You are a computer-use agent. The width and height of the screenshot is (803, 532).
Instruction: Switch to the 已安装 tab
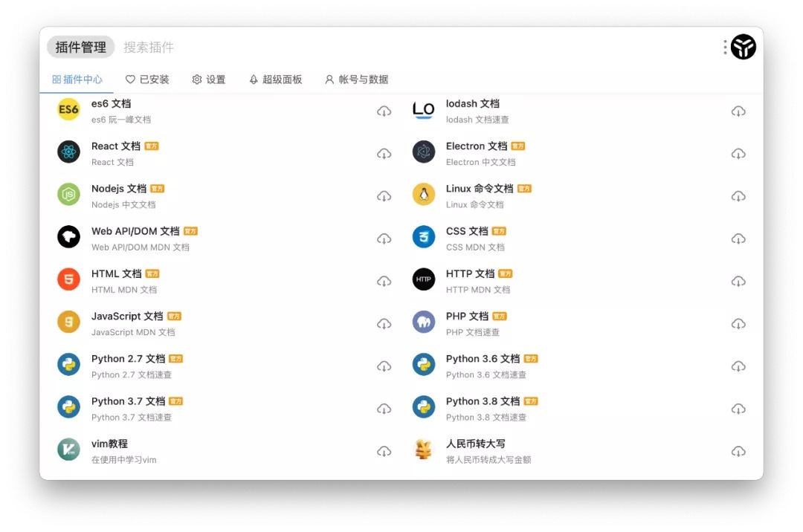click(x=147, y=80)
